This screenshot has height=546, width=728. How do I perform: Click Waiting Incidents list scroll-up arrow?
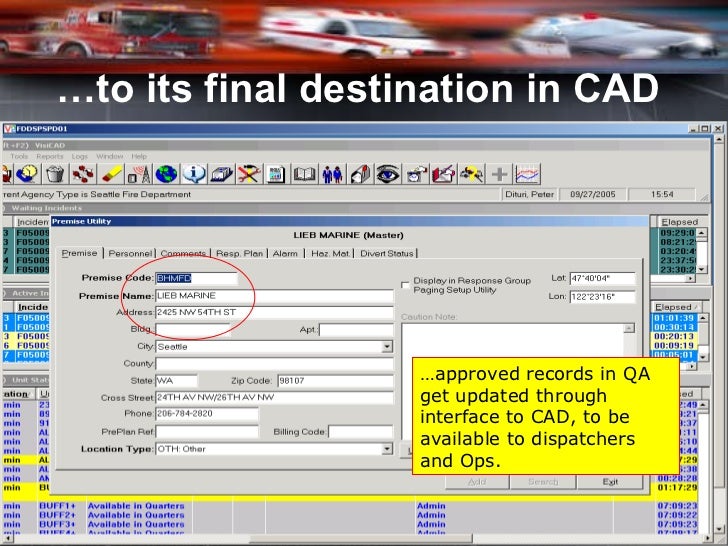click(702, 233)
